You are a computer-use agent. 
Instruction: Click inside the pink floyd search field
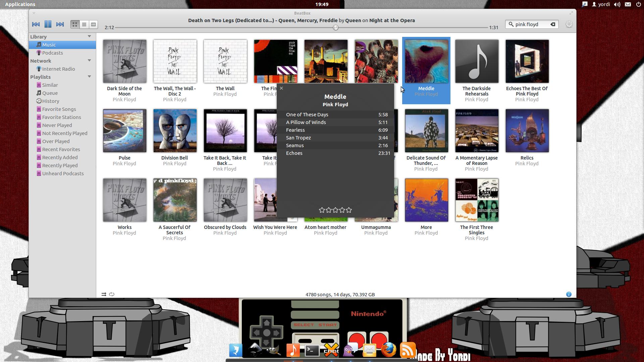point(532,24)
